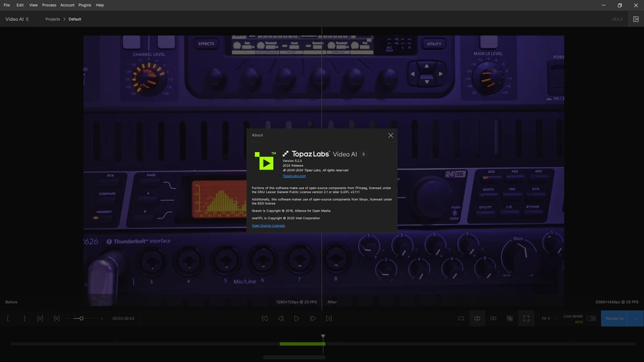Image resolution: width=644 pixels, height=362 pixels.
Task: Step forward one frame
Action: (313, 319)
